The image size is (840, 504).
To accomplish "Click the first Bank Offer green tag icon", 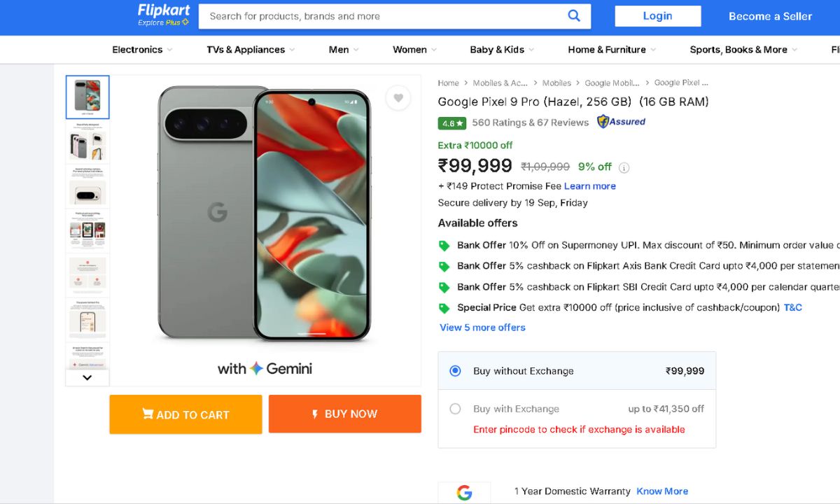I will tap(444, 246).
